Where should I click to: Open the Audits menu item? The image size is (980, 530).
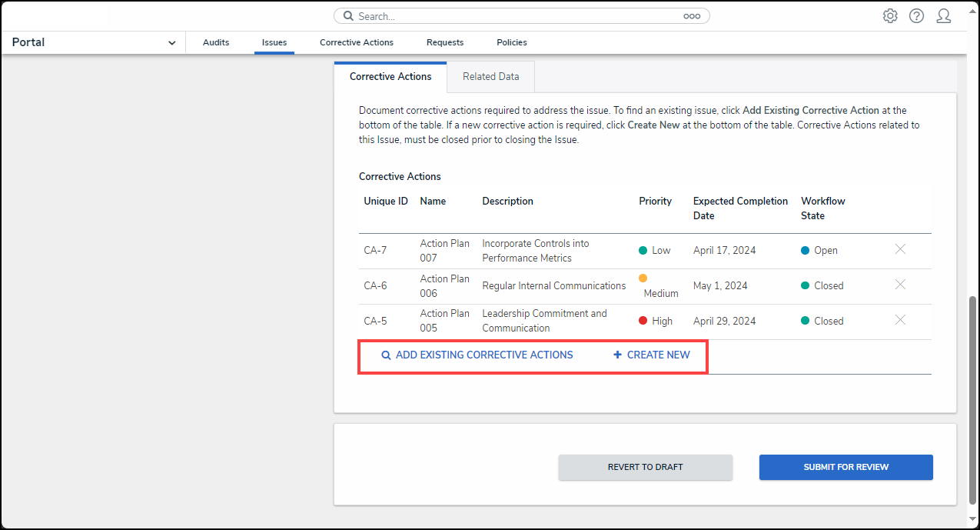click(216, 42)
